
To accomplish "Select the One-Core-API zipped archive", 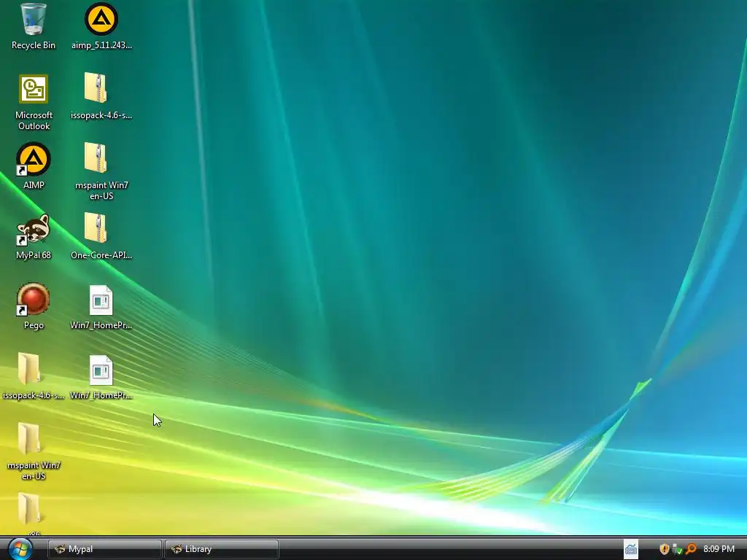I will pyautogui.click(x=101, y=236).
